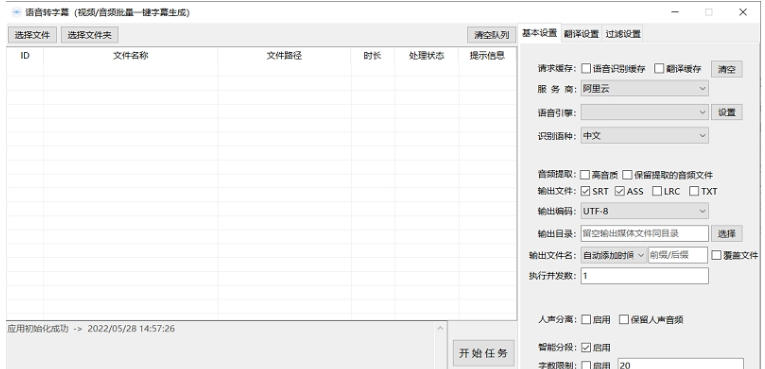Click the 应用初始化成功 log entry
This screenshot has width=765, height=369.
[x=91, y=329]
